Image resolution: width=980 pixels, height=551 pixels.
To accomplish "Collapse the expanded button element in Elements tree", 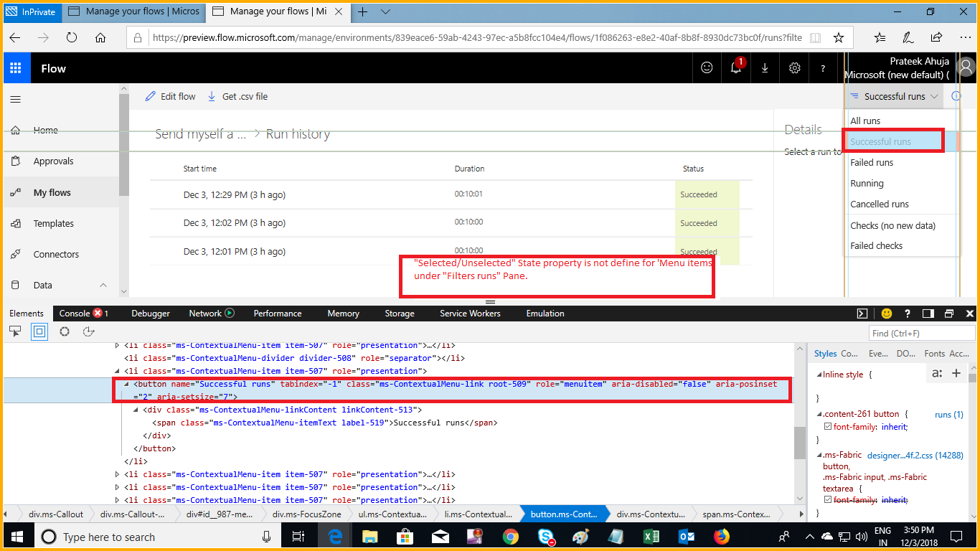I will point(126,384).
